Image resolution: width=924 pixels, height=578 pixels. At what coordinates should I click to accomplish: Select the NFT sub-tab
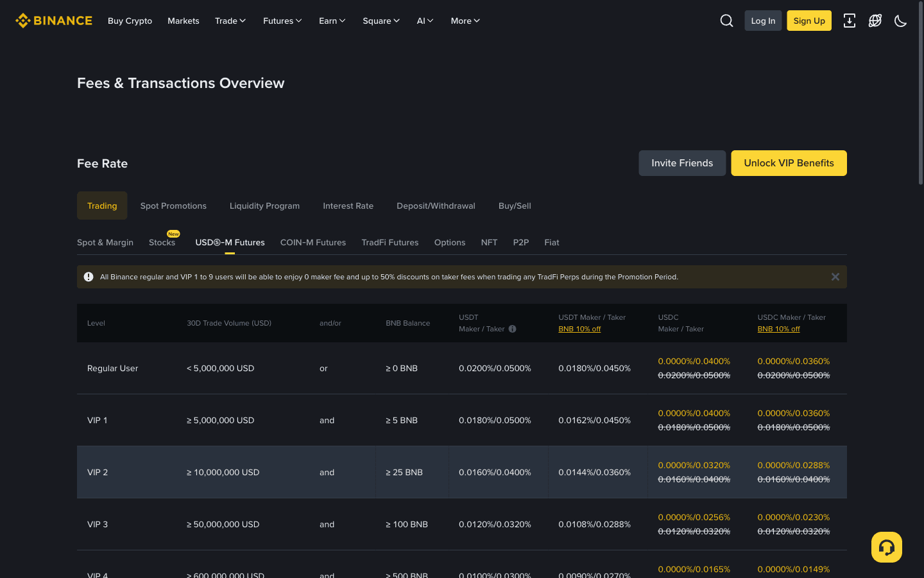pyautogui.click(x=489, y=242)
